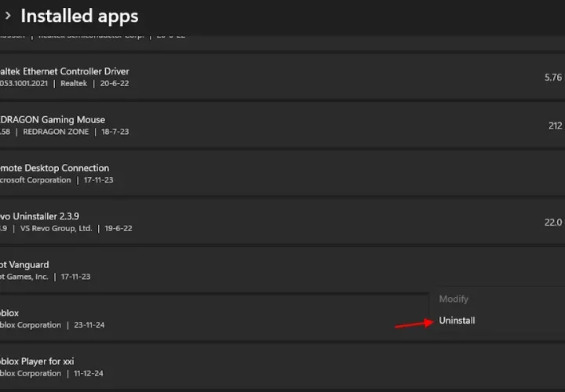Click the REDRAGON ZONE publisher text
Screen dimensions: 565x392
tap(56, 132)
